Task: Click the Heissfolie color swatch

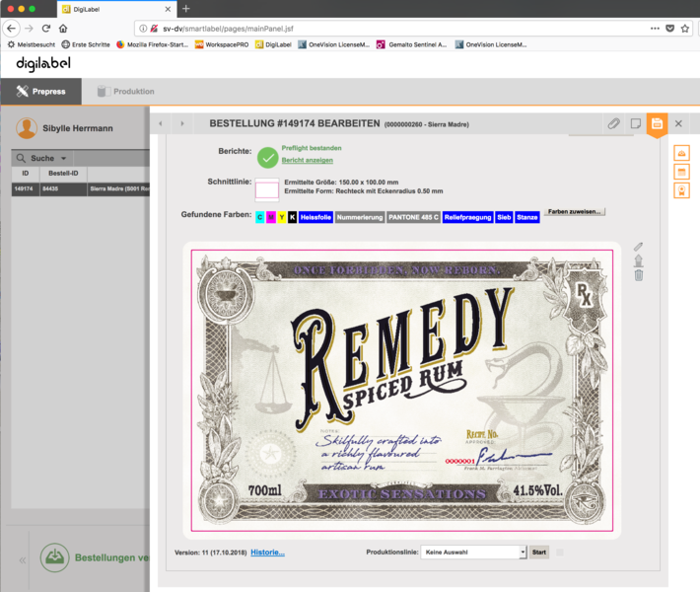Action: pyautogui.click(x=315, y=217)
